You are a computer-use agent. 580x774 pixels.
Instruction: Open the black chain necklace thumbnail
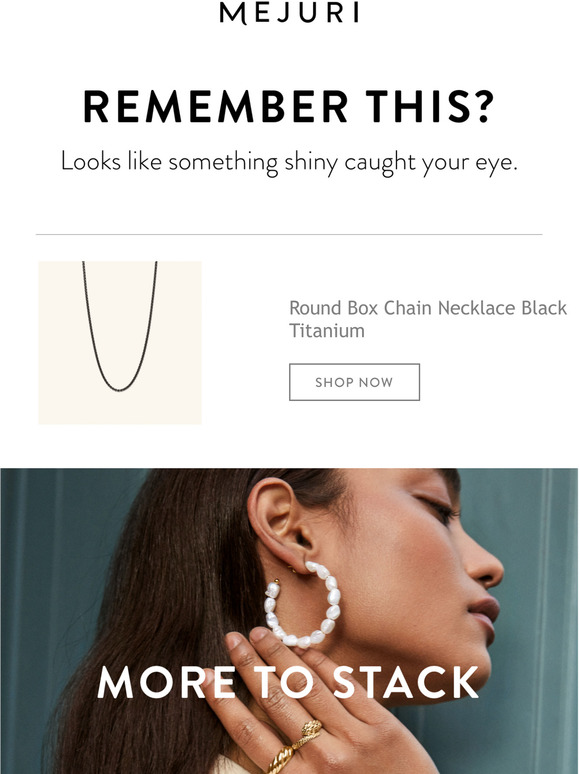click(120, 343)
